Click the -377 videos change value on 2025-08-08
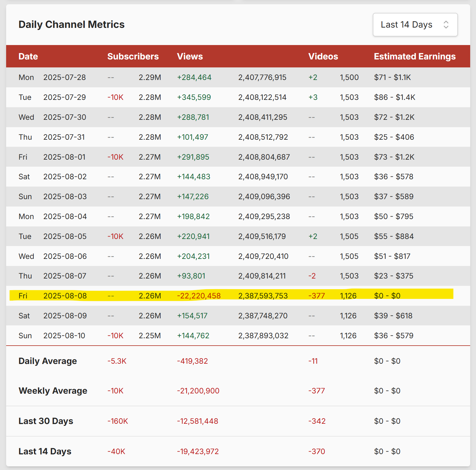Viewport: 476px width, 470px height. click(x=316, y=296)
